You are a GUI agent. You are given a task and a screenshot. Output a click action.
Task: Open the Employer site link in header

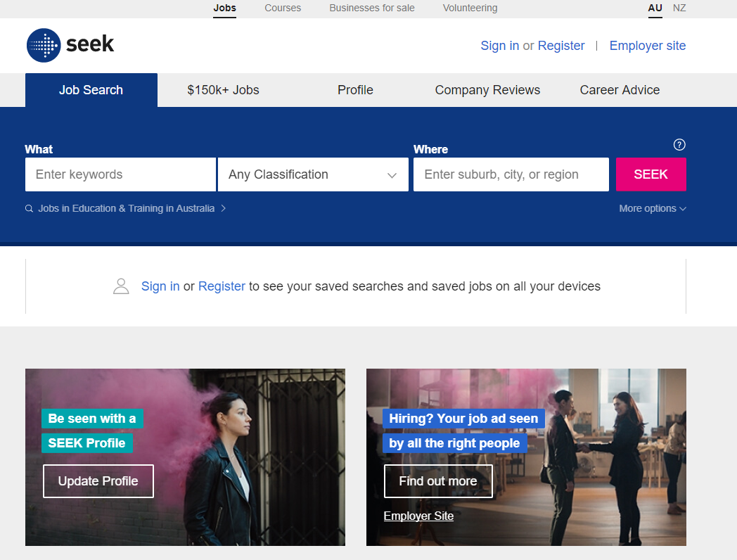pyautogui.click(x=647, y=46)
